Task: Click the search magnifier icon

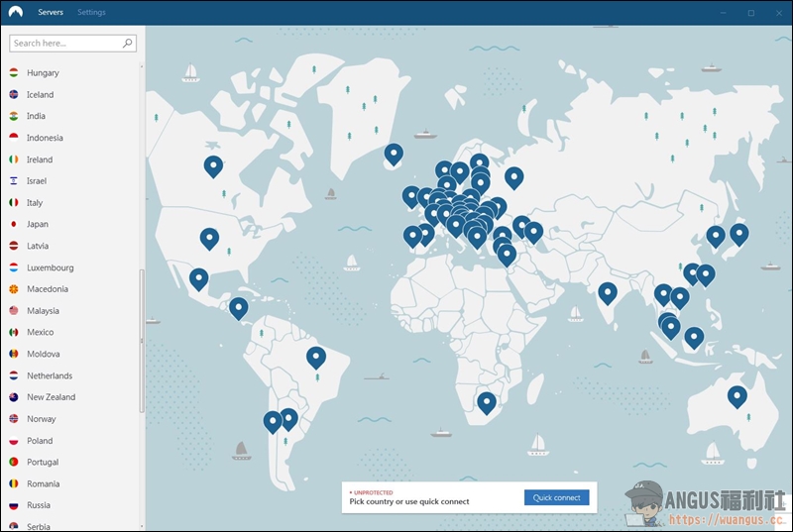Action: click(128, 43)
